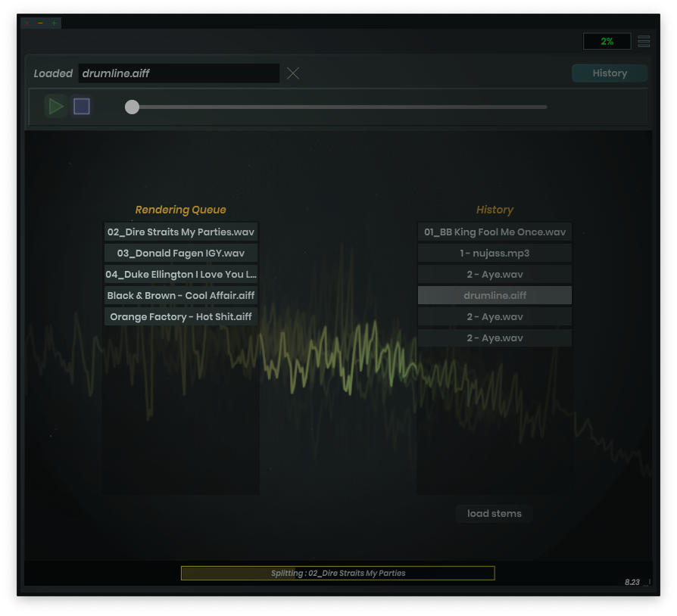The image size is (677, 616).
Task: Choose 04_Duke Ellington I Love You queue item
Action: [181, 275]
